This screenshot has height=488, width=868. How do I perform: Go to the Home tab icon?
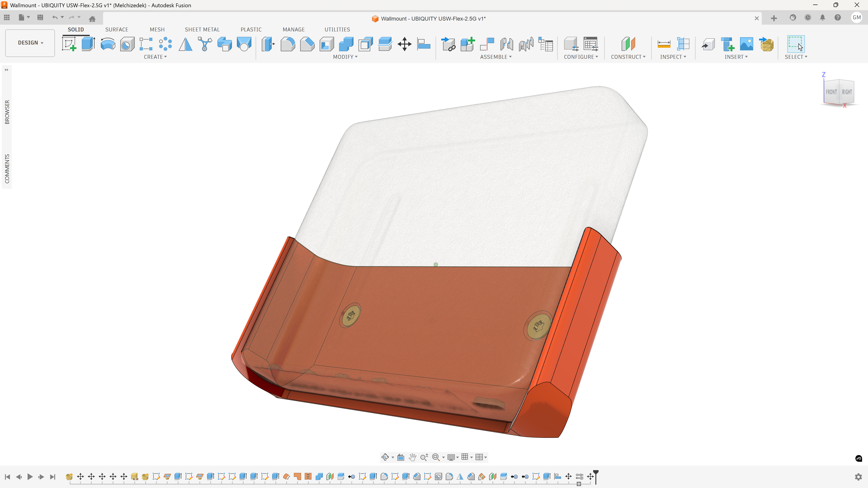pos(92,19)
